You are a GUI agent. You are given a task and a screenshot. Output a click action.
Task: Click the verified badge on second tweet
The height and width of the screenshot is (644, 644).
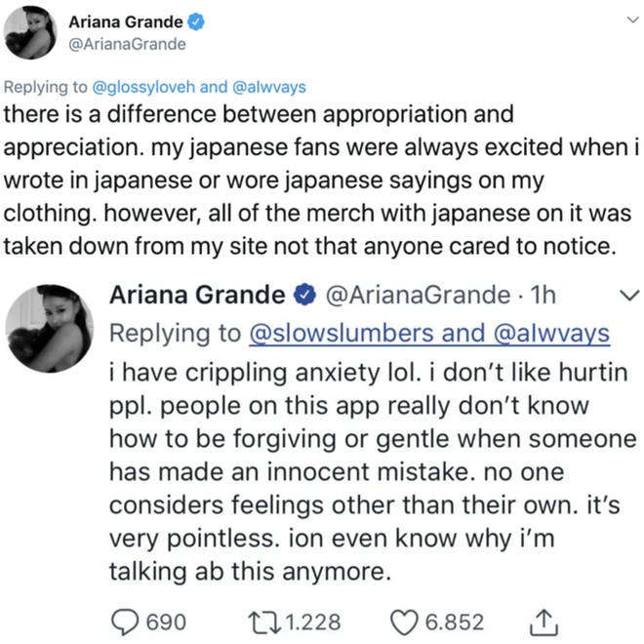(303, 295)
